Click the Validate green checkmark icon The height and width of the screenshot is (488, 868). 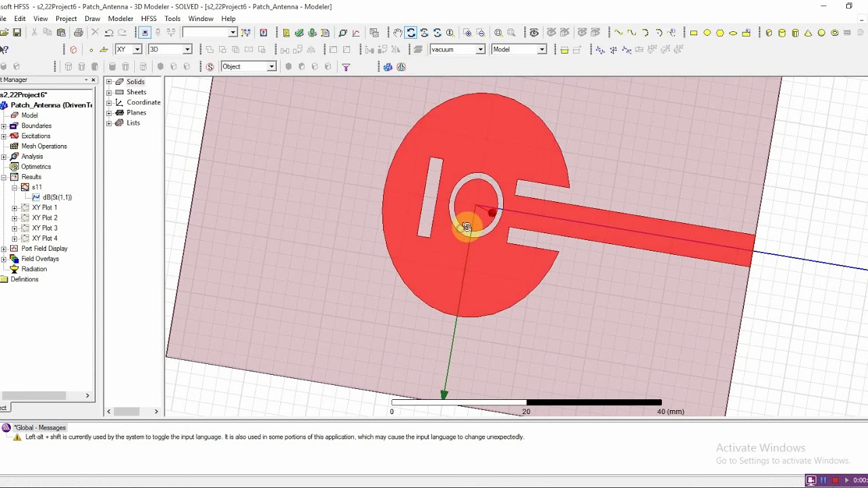299,33
